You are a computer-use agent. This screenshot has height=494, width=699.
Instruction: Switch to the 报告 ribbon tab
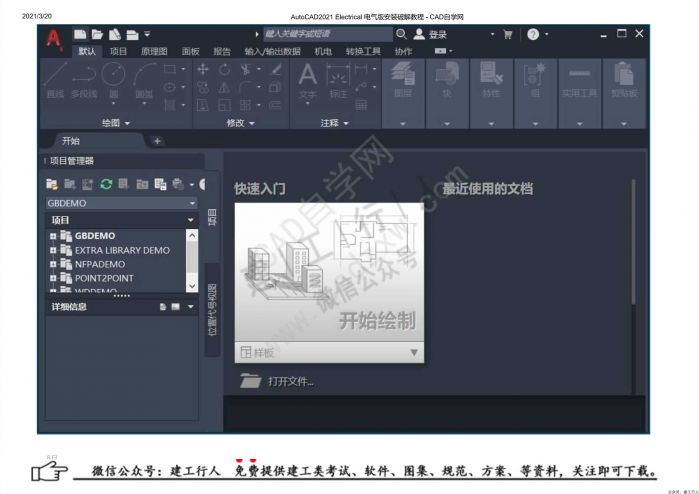click(x=222, y=51)
